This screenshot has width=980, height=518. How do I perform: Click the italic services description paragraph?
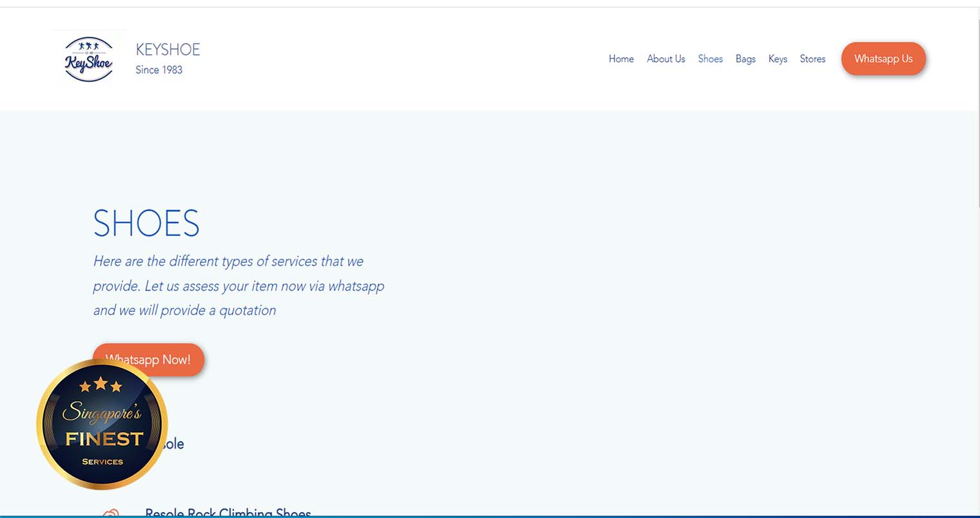(239, 285)
